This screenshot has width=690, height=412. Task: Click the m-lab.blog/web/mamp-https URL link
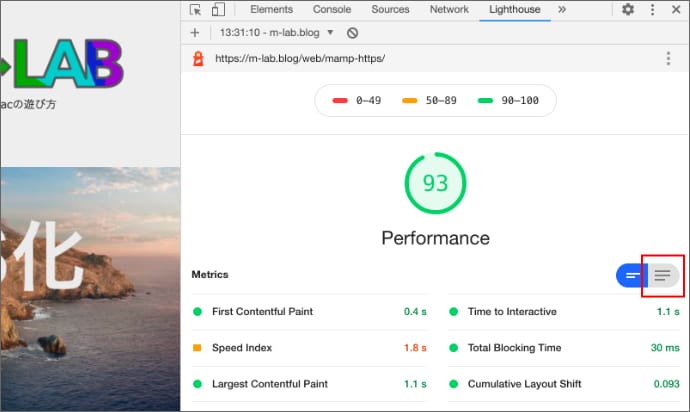coord(299,58)
